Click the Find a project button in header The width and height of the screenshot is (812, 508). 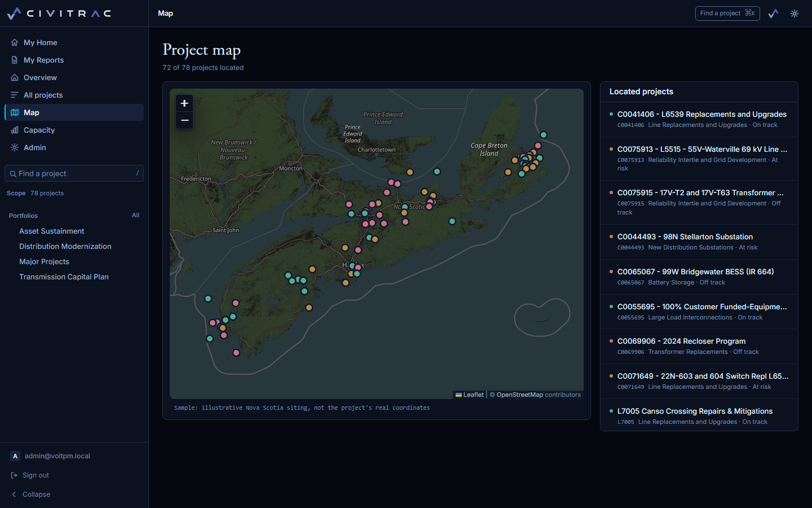pyautogui.click(x=727, y=14)
